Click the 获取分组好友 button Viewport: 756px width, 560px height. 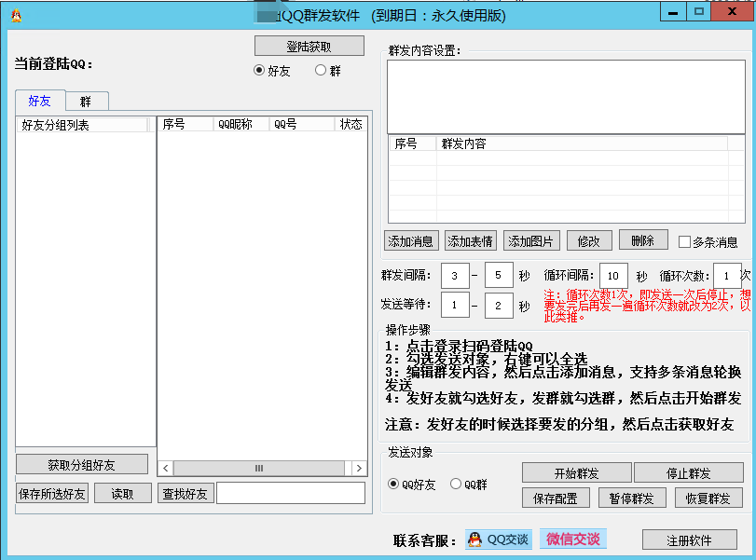(x=82, y=465)
